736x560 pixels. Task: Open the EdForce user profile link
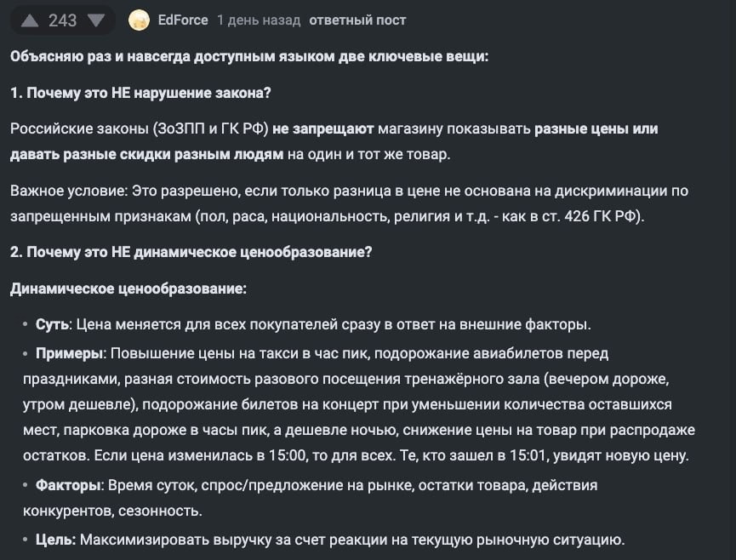pos(183,20)
